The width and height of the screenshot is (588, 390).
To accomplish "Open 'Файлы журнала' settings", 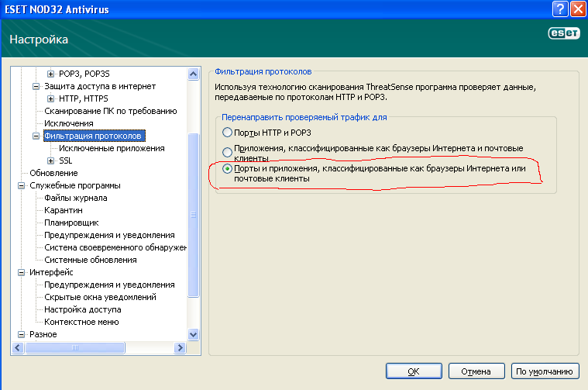I will [x=76, y=198].
